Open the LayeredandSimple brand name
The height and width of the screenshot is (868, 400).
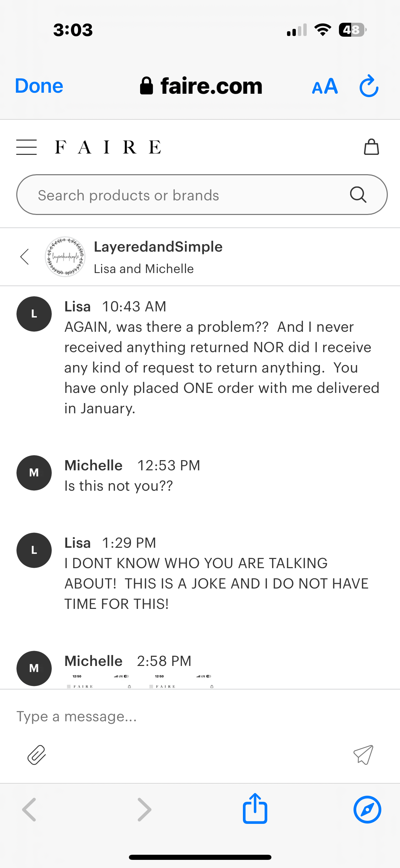[x=158, y=247]
